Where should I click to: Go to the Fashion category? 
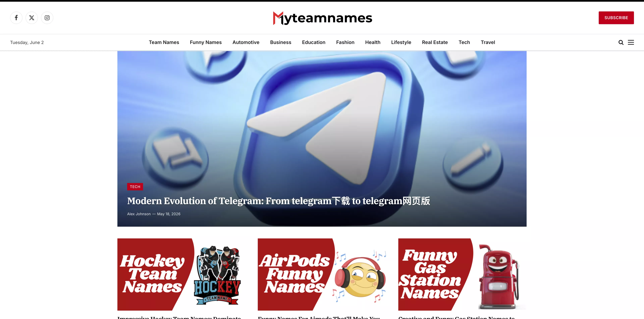[x=345, y=42]
